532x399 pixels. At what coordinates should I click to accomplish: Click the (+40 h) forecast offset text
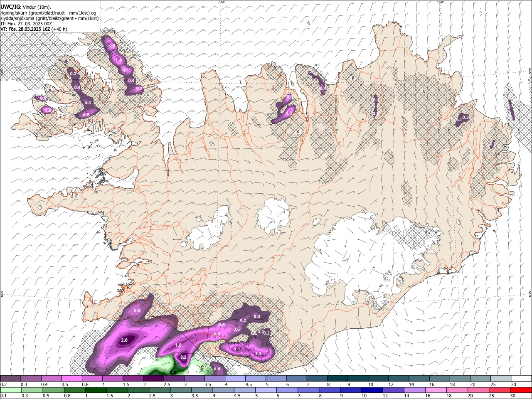tap(59, 29)
